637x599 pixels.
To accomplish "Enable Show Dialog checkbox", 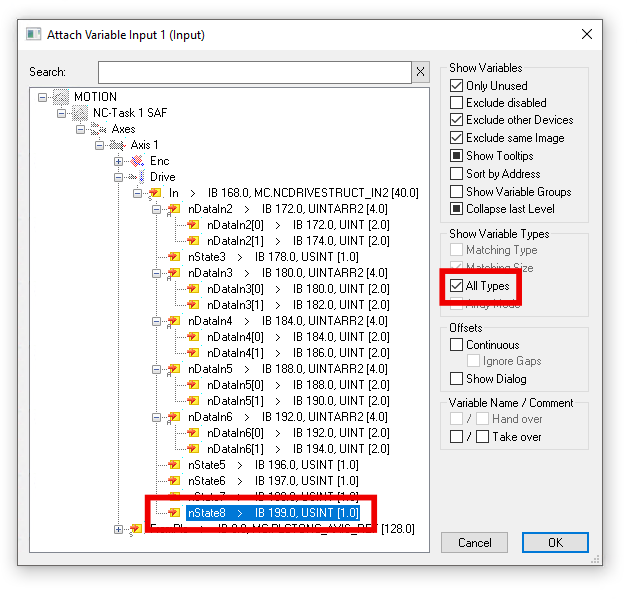I will [456, 379].
